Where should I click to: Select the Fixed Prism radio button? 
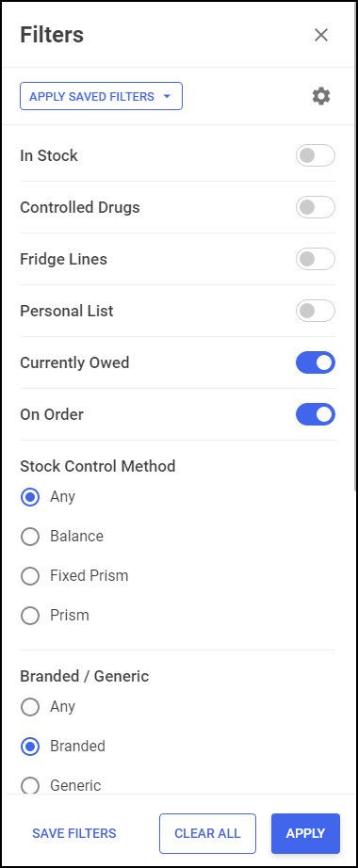pos(30,576)
